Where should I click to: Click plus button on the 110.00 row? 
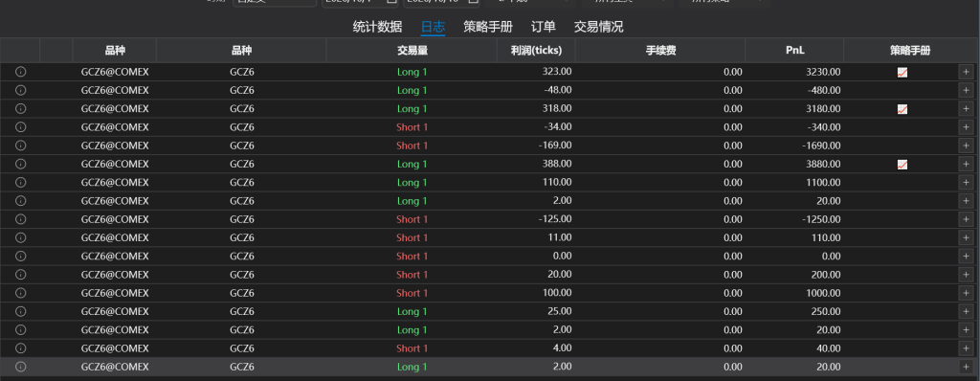pyautogui.click(x=966, y=237)
